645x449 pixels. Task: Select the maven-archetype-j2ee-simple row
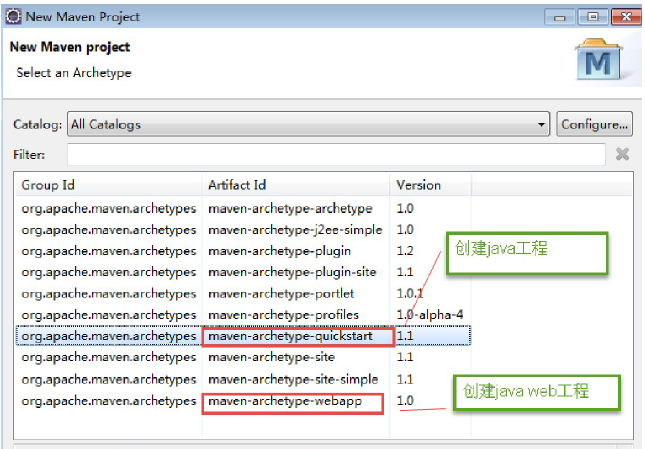(x=243, y=230)
